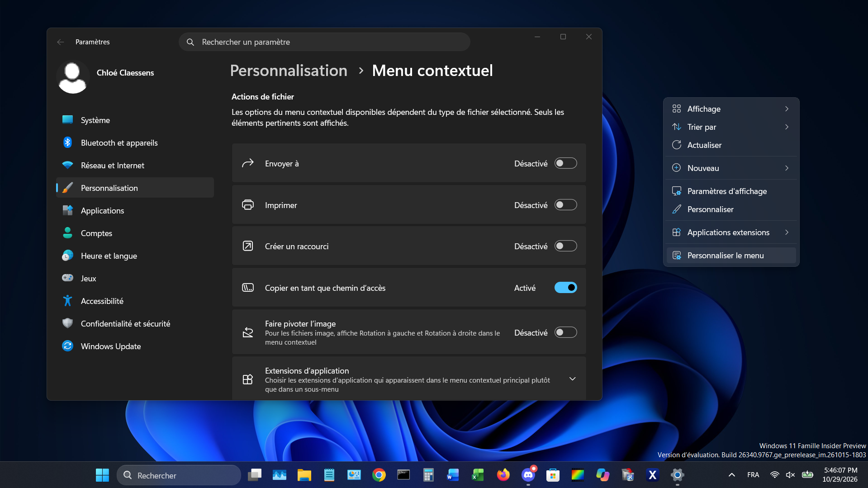This screenshot has width=868, height=488.
Task: Open the Nouveau submenu
Action: [731, 168]
